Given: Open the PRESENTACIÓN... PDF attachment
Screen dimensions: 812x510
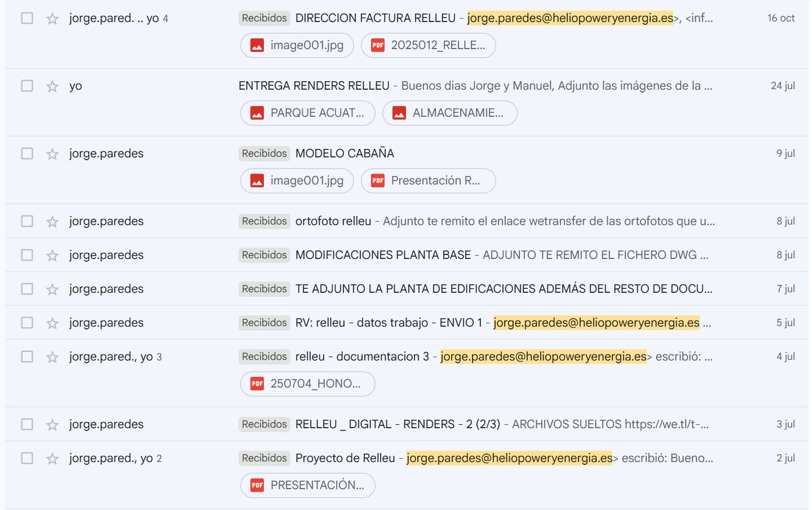Looking at the screenshot, I should point(308,485).
